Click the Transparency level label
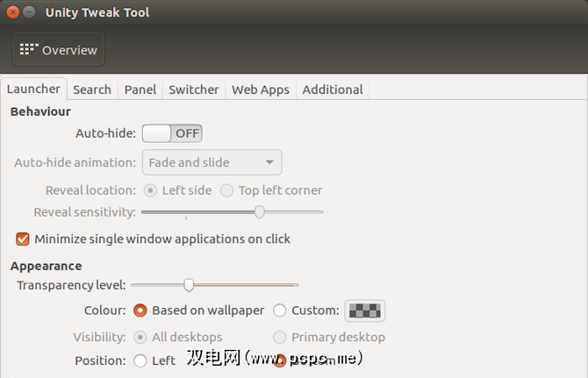Image resolution: width=588 pixels, height=378 pixels. click(71, 285)
